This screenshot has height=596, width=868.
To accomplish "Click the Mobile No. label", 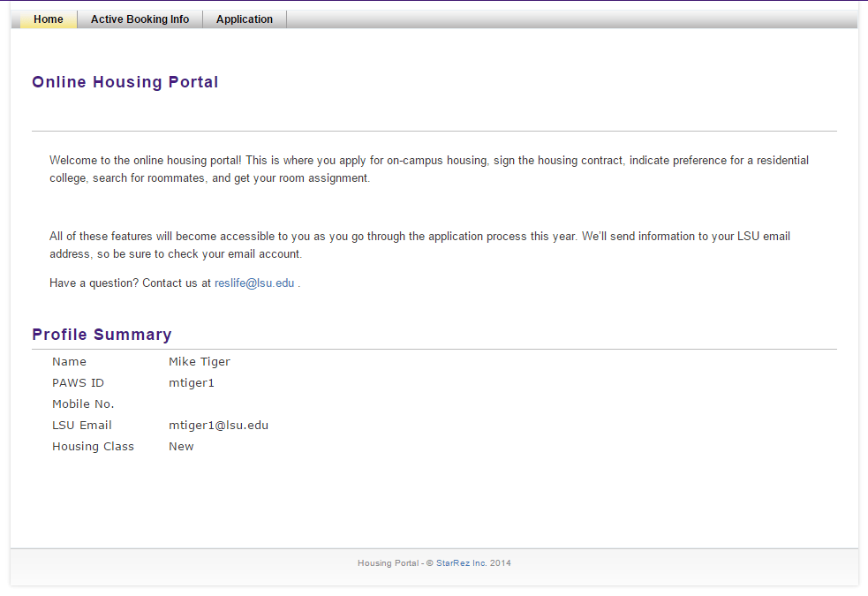I will tap(83, 404).
